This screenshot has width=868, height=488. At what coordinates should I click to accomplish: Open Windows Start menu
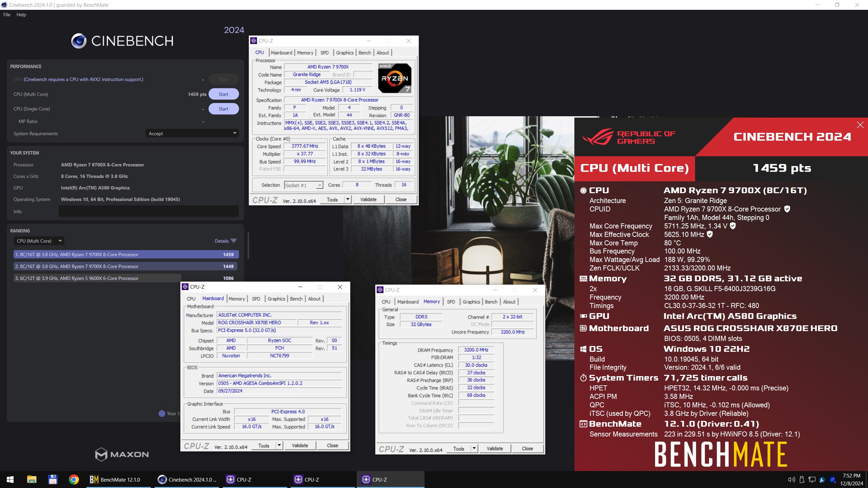[x=10, y=480]
